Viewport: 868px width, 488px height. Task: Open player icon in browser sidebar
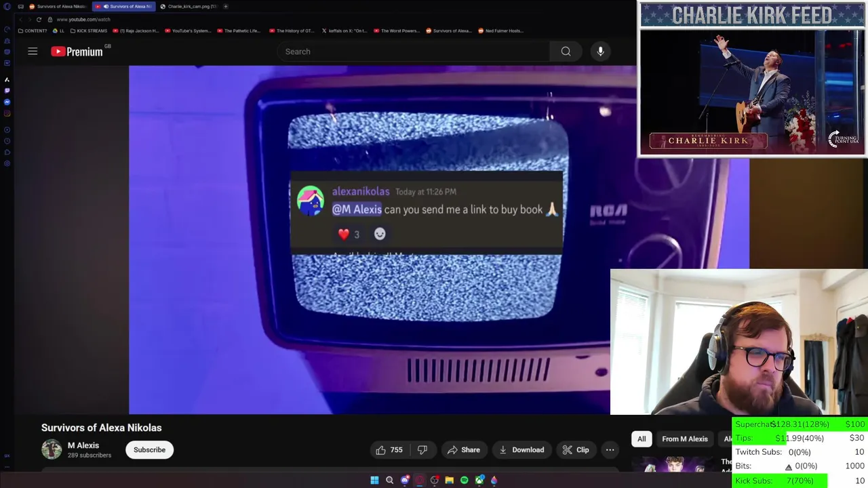(7, 129)
